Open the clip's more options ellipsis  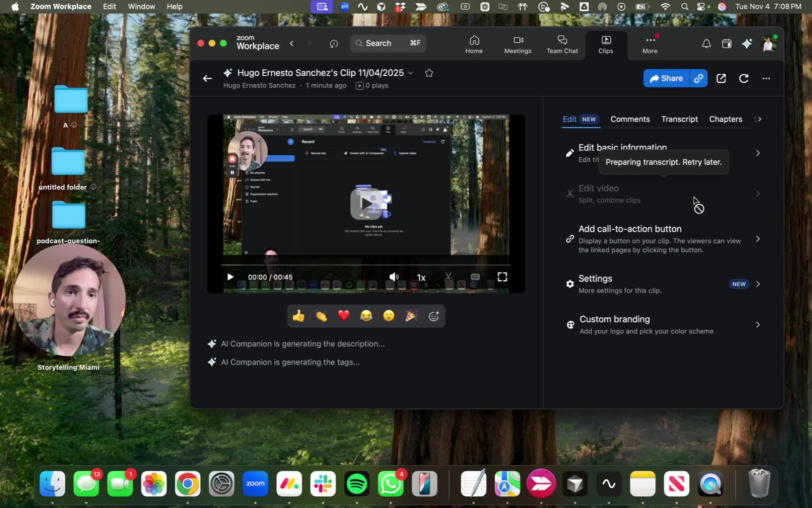click(766, 79)
